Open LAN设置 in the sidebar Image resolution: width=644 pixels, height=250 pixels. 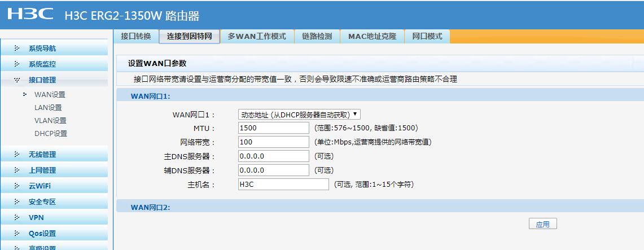[48, 108]
